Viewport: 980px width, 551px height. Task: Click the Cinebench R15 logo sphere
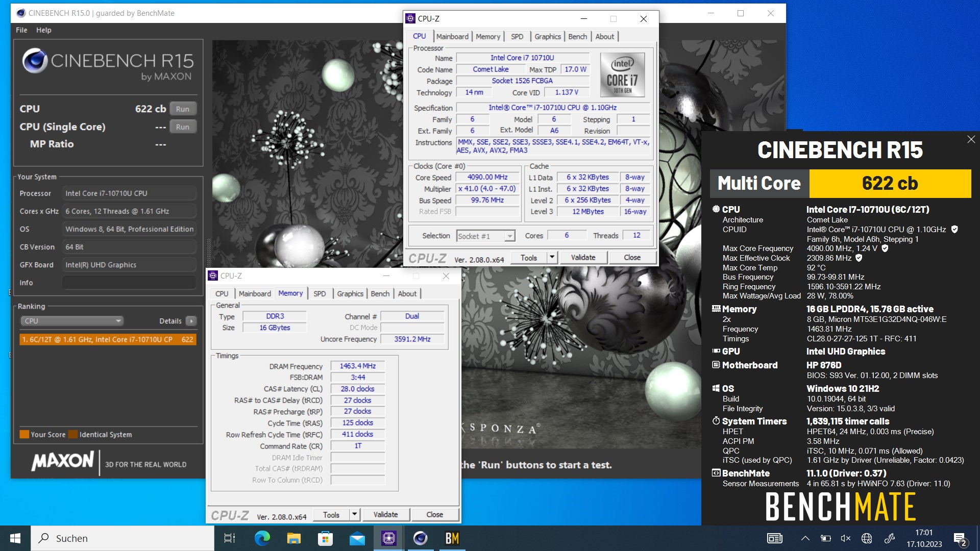pos(35,61)
